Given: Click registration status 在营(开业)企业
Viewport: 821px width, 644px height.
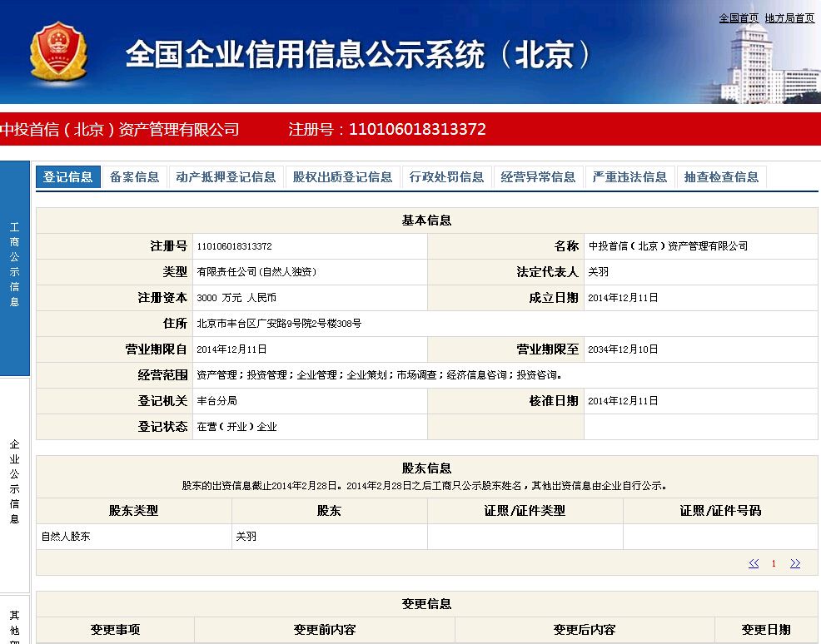Looking at the screenshot, I should (236, 426).
